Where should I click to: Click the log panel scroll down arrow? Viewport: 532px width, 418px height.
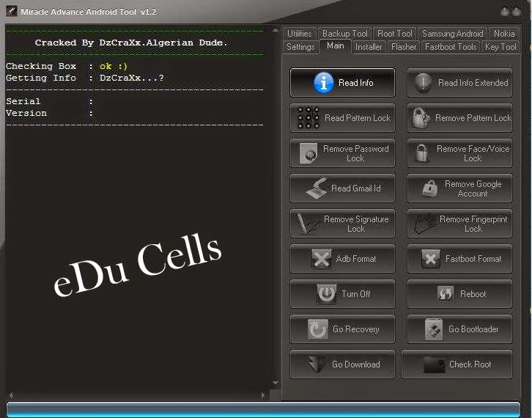click(x=276, y=383)
